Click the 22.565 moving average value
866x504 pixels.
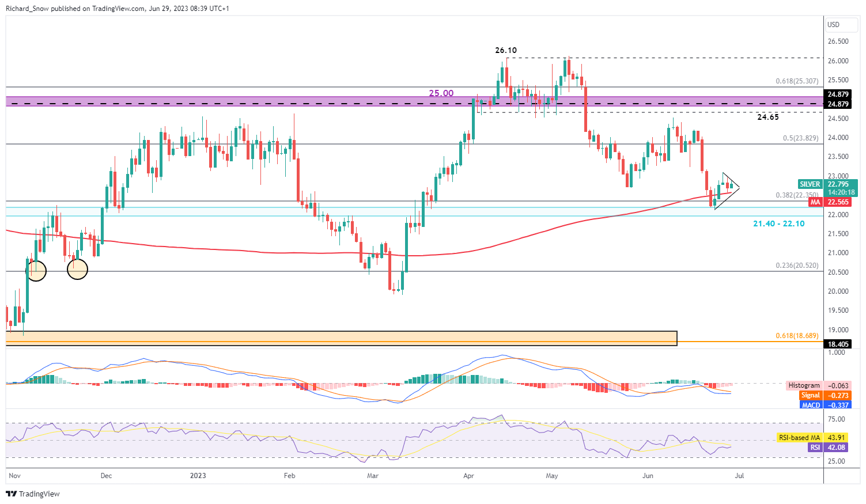[x=838, y=202]
